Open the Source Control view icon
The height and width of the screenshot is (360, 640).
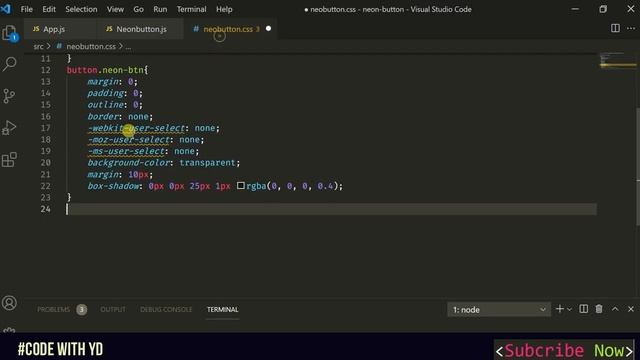point(9,96)
